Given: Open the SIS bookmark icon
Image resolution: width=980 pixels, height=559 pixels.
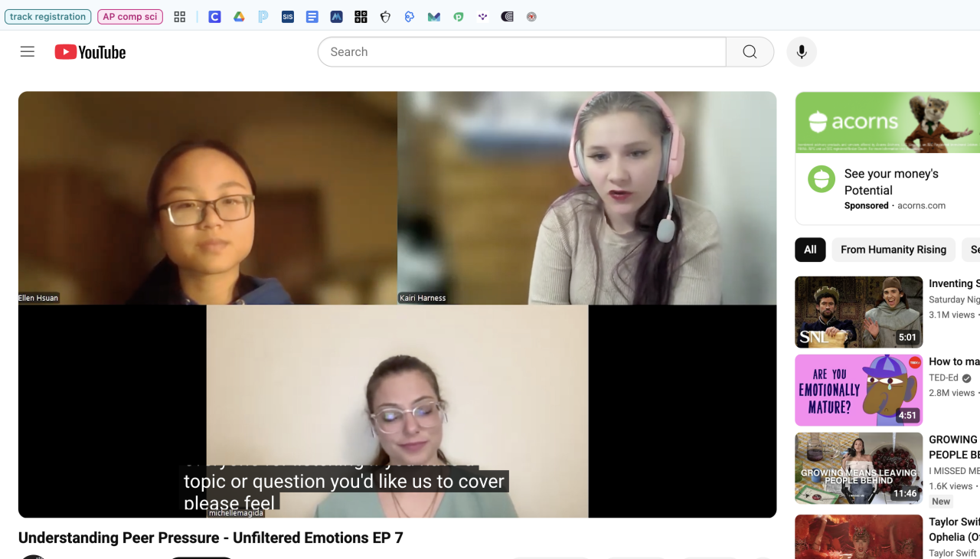Looking at the screenshot, I should [x=288, y=17].
